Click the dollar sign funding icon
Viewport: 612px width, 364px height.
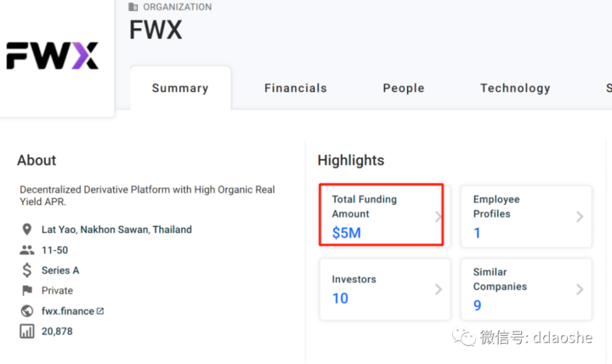click(26, 270)
